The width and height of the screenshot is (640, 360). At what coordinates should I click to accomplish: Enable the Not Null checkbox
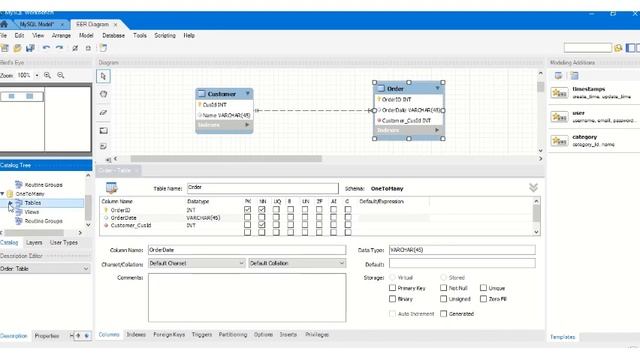443,288
